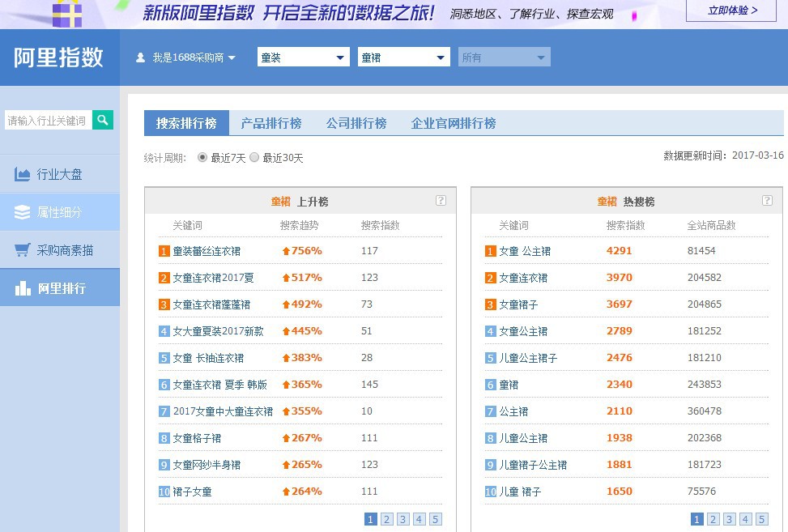
Task: Click the 属性细分 layers icon
Action: tap(22, 212)
